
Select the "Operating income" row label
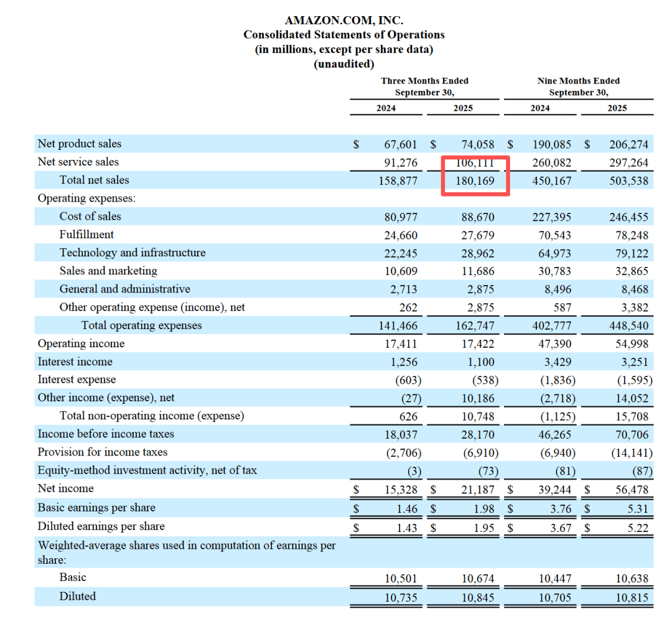coord(81,343)
